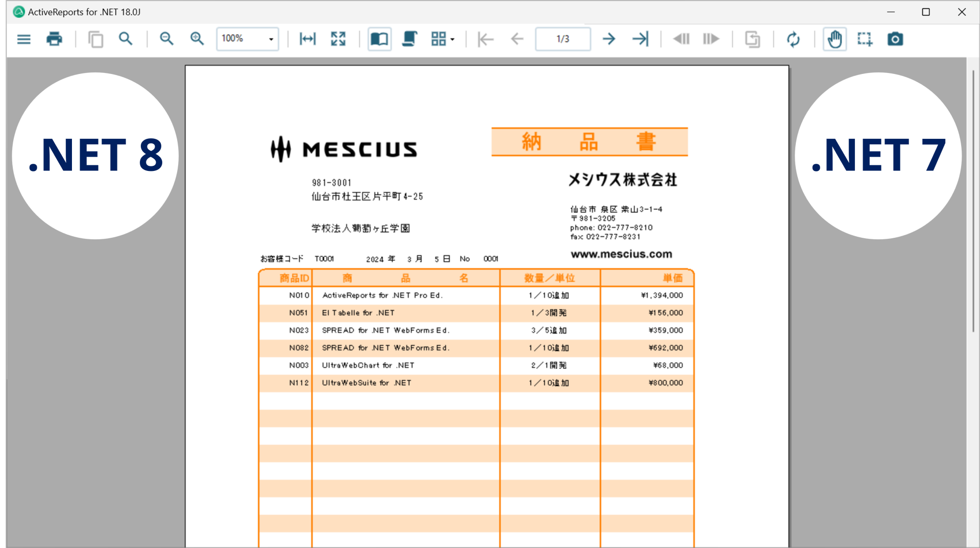The width and height of the screenshot is (980, 548).
Task: Click the 納品書 title header
Action: tap(590, 142)
